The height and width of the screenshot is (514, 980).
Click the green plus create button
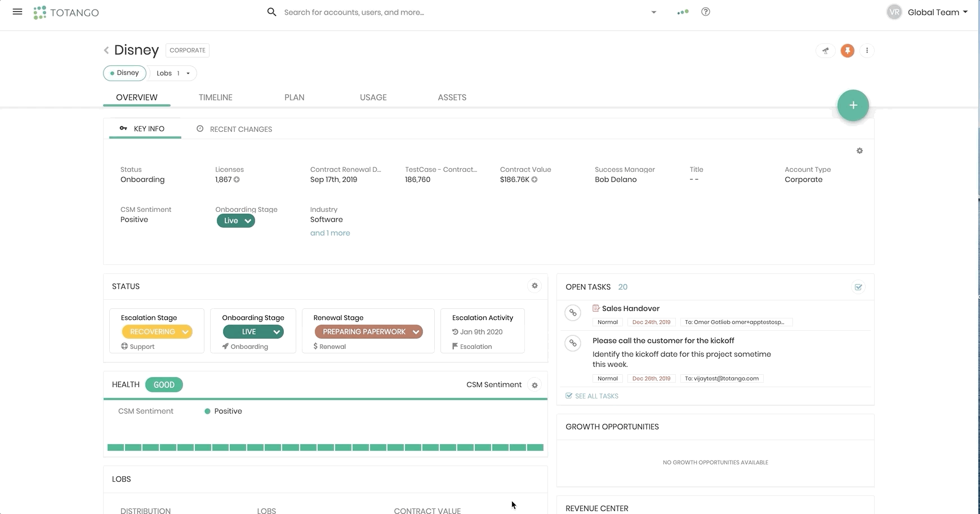tap(853, 105)
